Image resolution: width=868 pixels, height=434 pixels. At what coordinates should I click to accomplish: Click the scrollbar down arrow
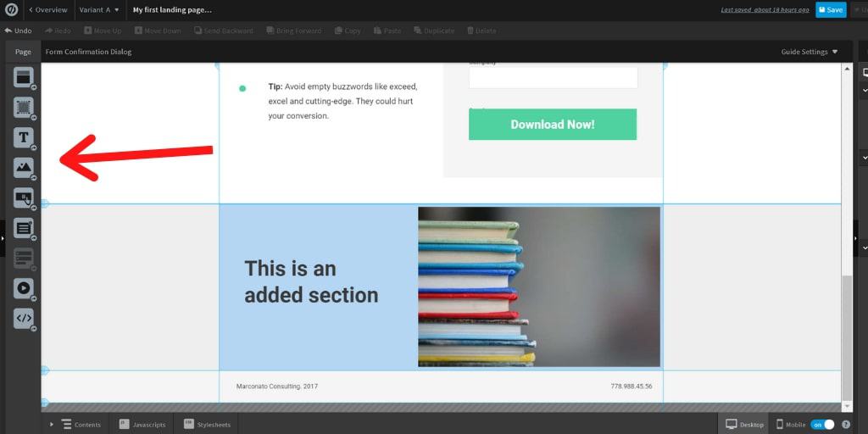pos(847,407)
